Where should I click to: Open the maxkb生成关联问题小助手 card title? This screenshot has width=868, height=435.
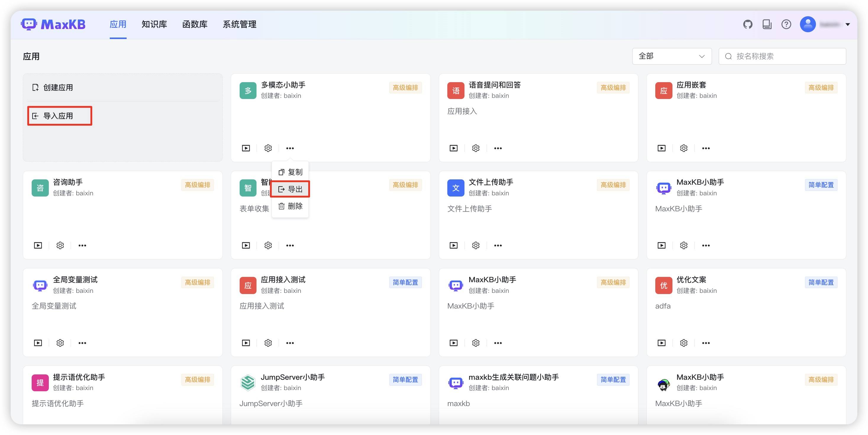click(514, 377)
